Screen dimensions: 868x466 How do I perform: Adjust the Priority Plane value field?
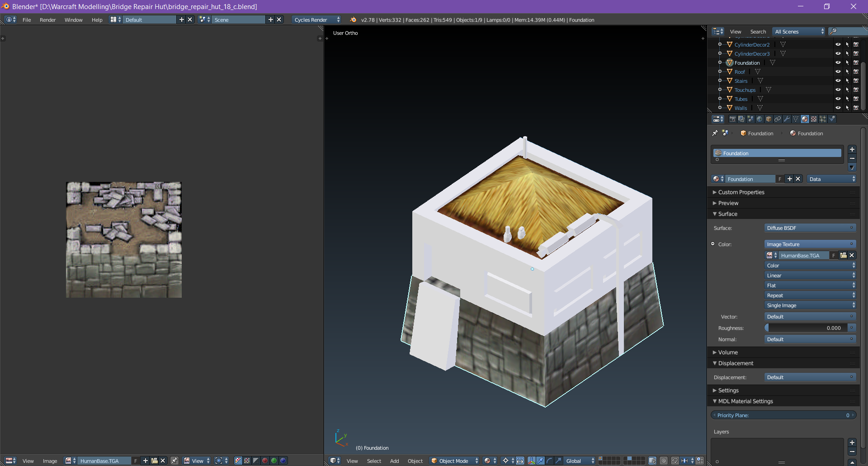pyautogui.click(x=783, y=415)
